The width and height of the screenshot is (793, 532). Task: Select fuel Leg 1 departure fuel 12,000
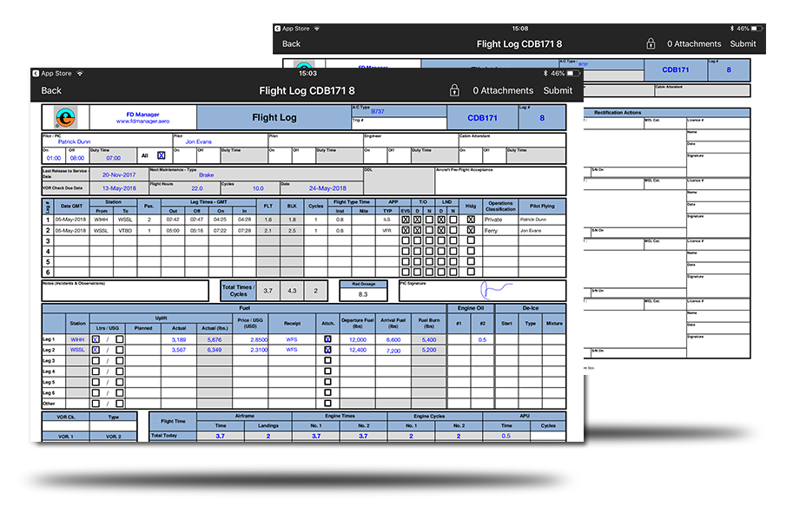click(358, 339)
